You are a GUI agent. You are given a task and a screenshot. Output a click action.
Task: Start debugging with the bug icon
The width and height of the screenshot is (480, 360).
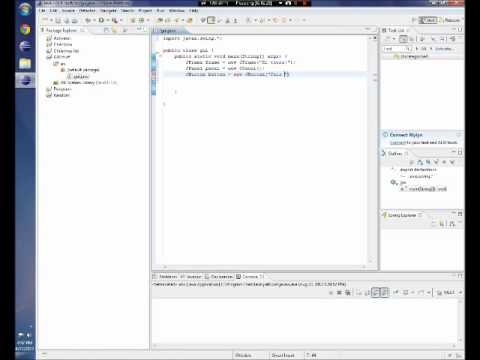[x=88, y=20]
